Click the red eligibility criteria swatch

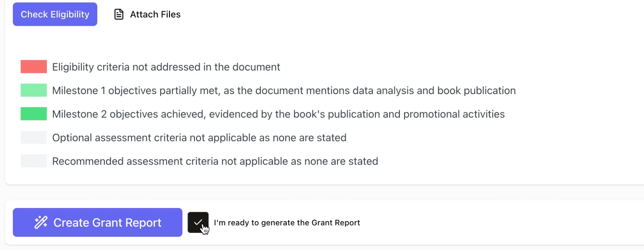point(34,67)
